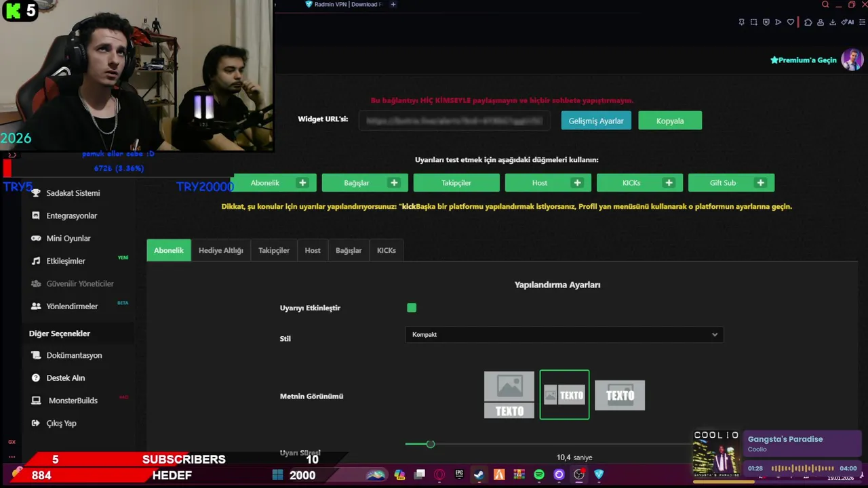This screenshot has height=488, width=868.
Task: Adjust the Uyarı Süresi slider handle
Action: tap(430, 444)
